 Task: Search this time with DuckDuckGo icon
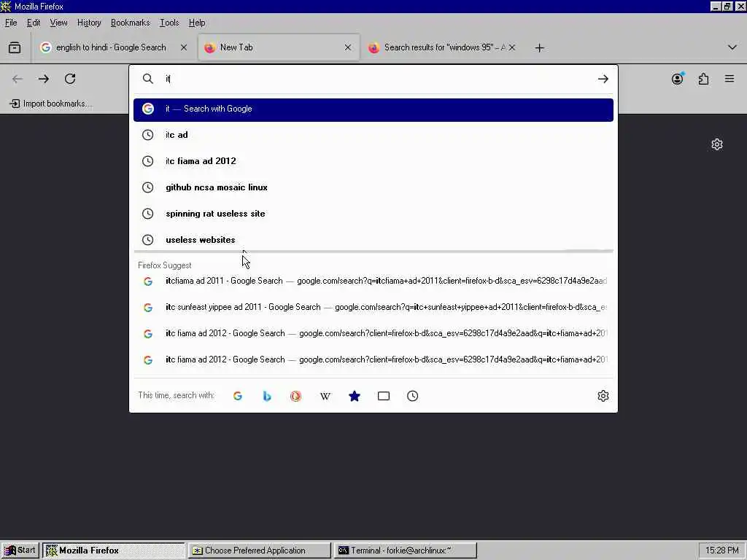(296, 396)
